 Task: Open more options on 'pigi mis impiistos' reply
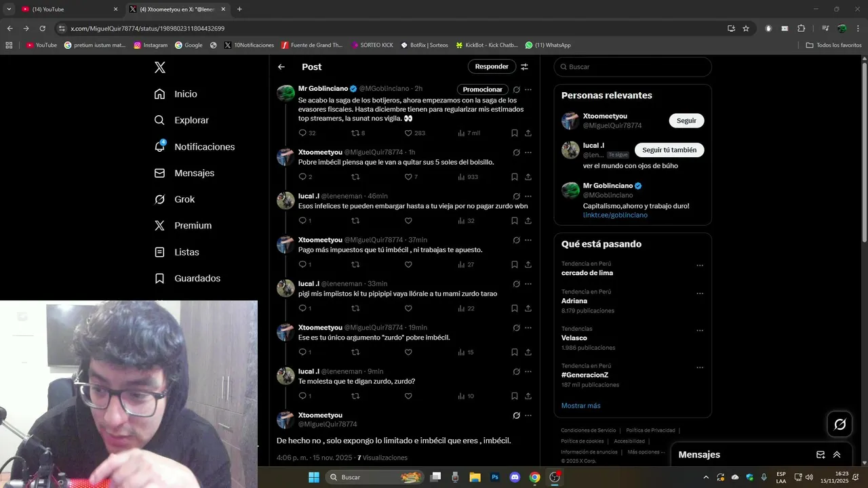tap(528, 284)
